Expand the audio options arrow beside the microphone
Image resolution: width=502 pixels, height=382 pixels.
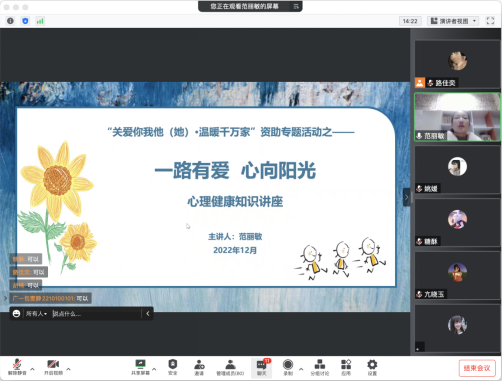(x=32, y=369)
